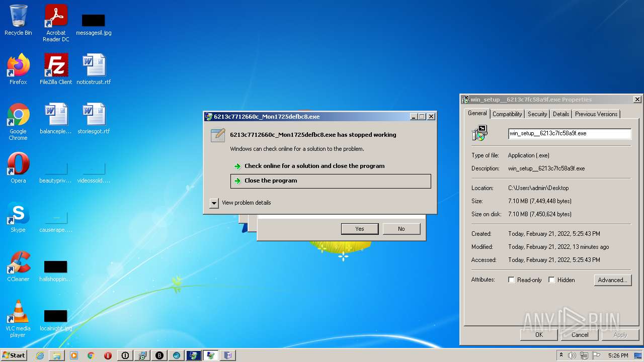This screenshot has height=362, width=644.
Task: Switch to the Compatibility tab
Action: [507, 114]
